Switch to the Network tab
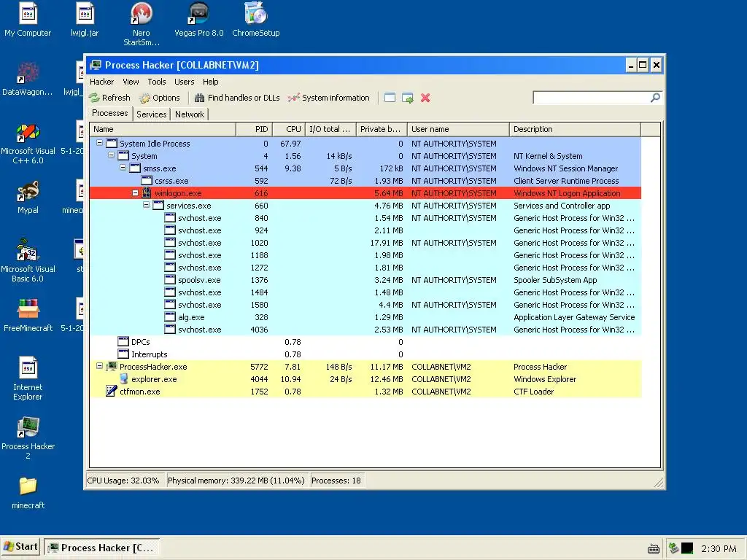Image resolution: width=747 pixels, height=560 pixels. point(190,114)
